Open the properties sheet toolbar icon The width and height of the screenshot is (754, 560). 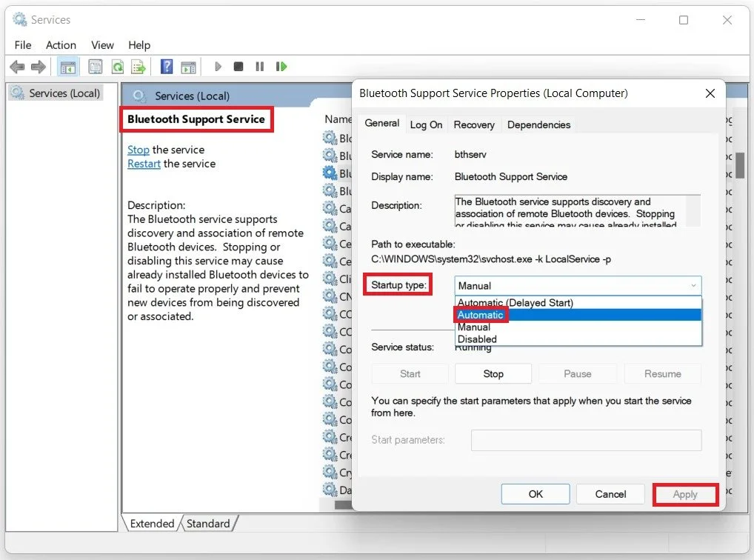click(x=96, y=67)
